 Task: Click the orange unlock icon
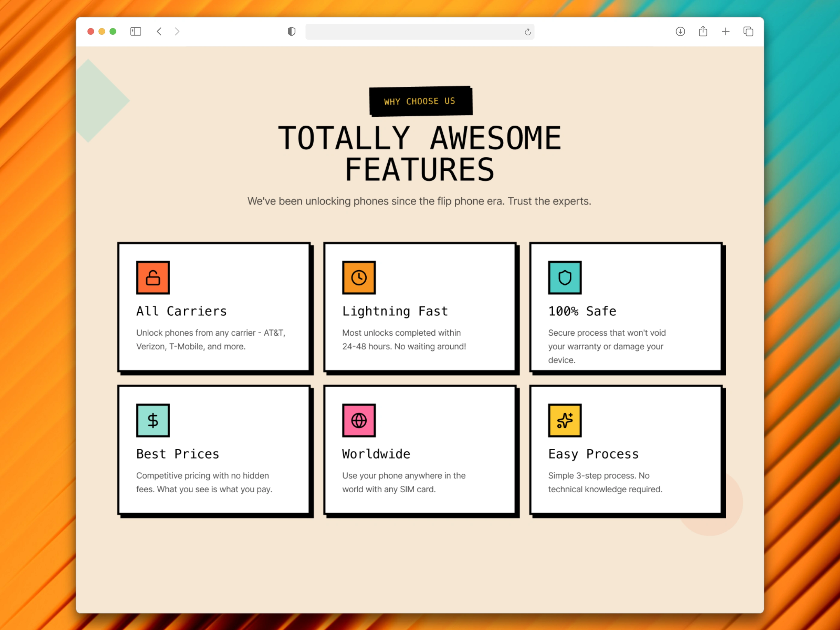click(153, 277)
